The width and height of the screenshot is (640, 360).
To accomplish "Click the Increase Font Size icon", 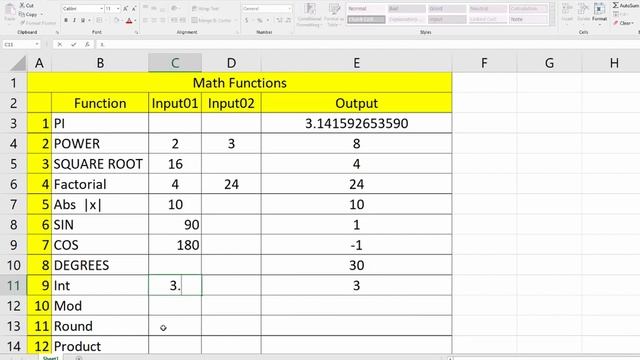I will (125, 9).
